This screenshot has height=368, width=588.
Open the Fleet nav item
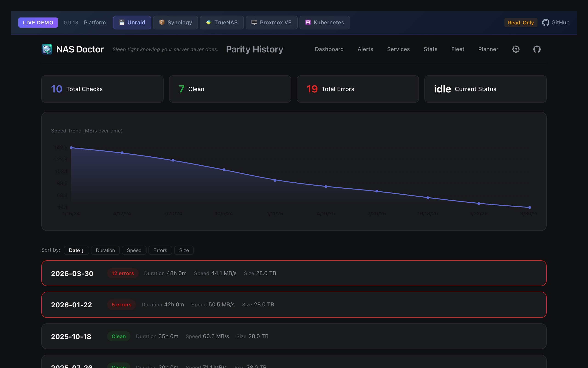458,49
